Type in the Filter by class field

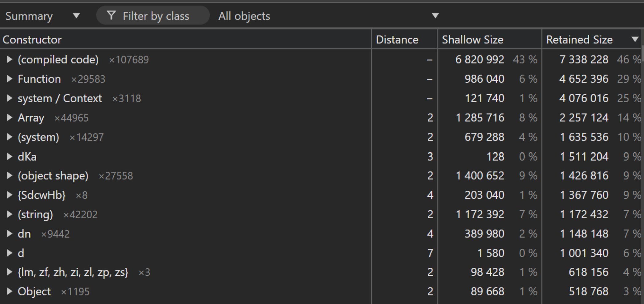(x=156, y=16)
